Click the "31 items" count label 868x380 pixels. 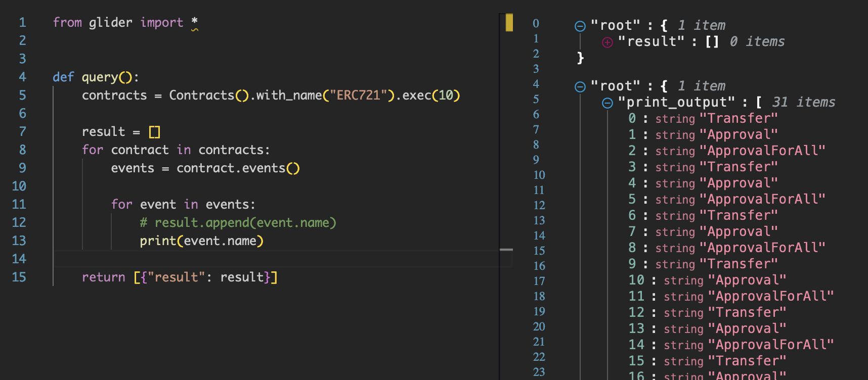[803, 103]
